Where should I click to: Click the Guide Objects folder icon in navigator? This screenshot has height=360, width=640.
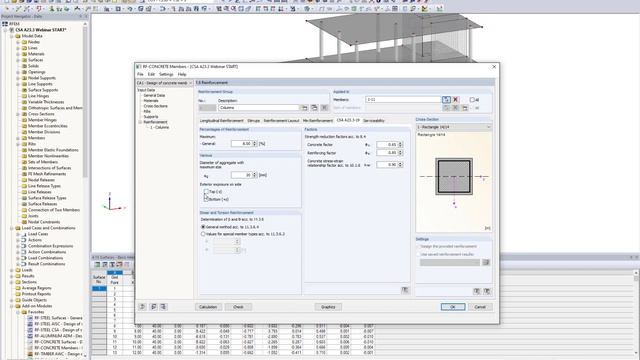tap(18, 300)
